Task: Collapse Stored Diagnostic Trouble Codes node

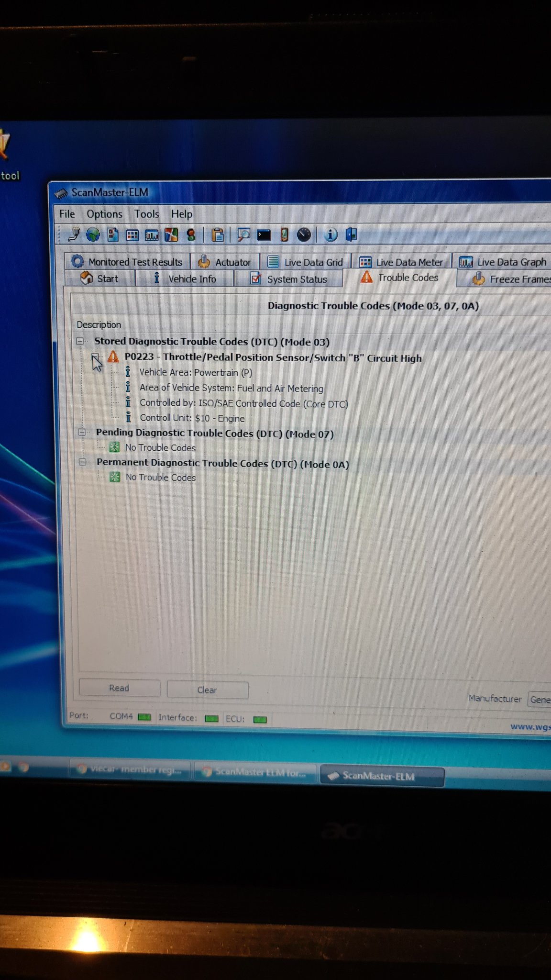Action: point(80,341)
